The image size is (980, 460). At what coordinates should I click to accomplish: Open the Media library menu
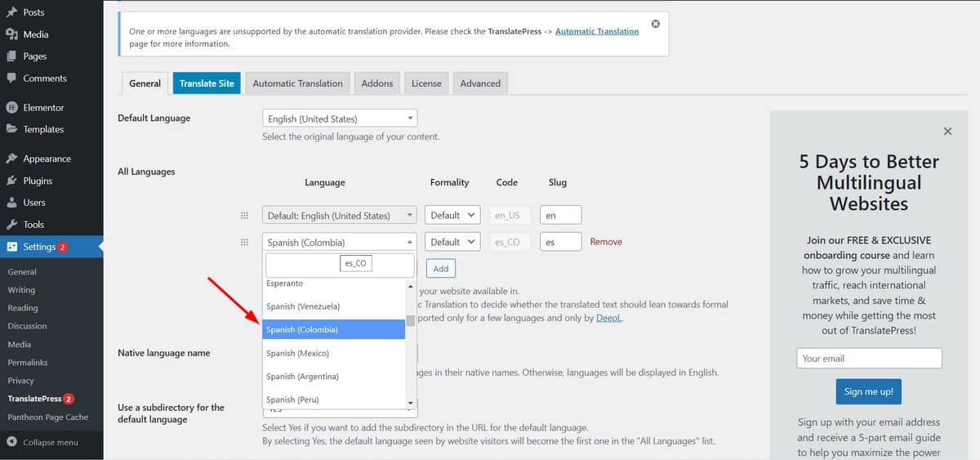[36, 34]
